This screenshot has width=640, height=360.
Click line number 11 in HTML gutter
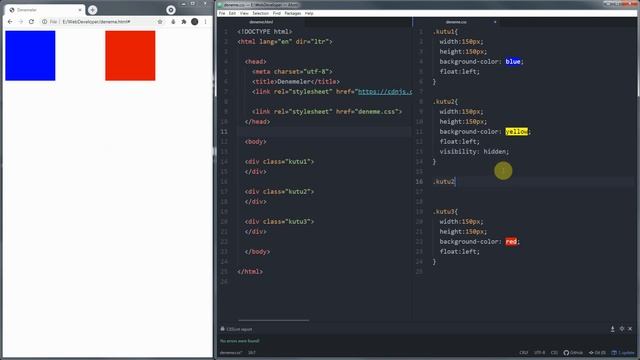tap(224, 131)
